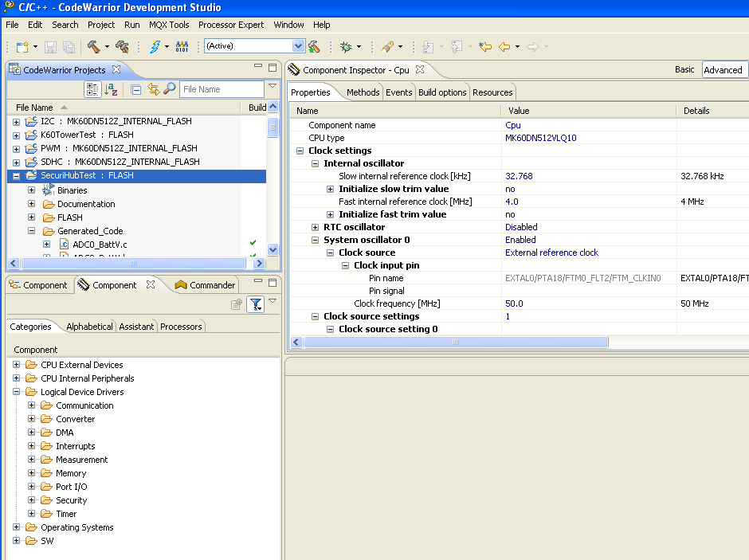
Task: Click the Save icon in the toolbar
Action: click(50, 45)
